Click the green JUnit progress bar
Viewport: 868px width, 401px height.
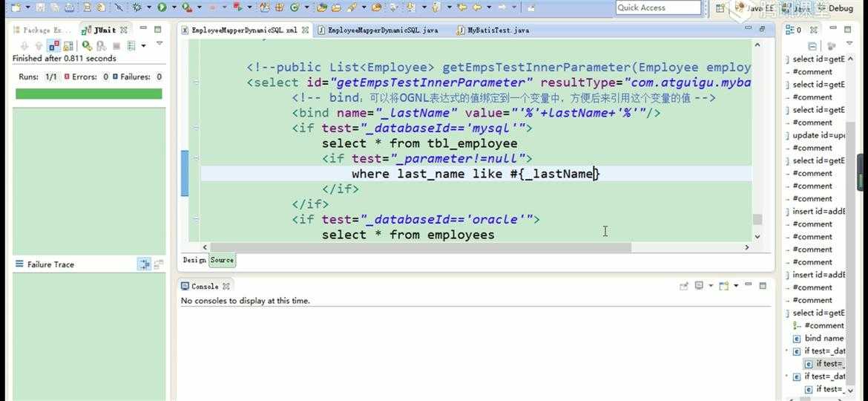point(88,94)
